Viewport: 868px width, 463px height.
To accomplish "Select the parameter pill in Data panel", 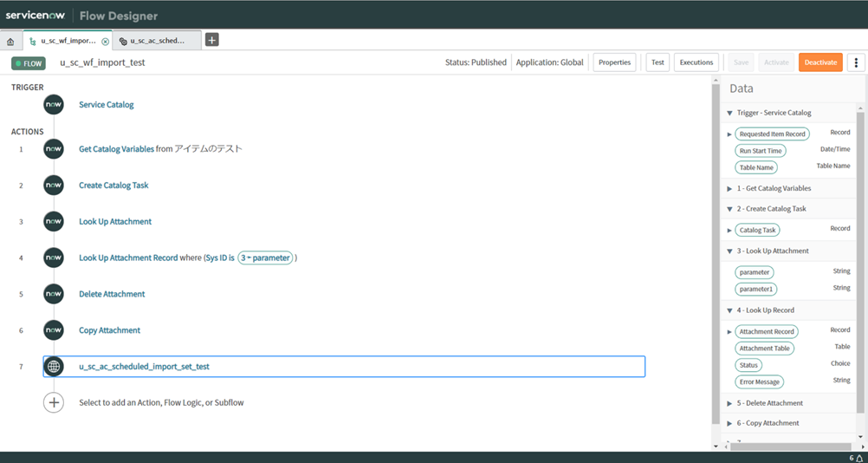I will [x=755, y=272].
